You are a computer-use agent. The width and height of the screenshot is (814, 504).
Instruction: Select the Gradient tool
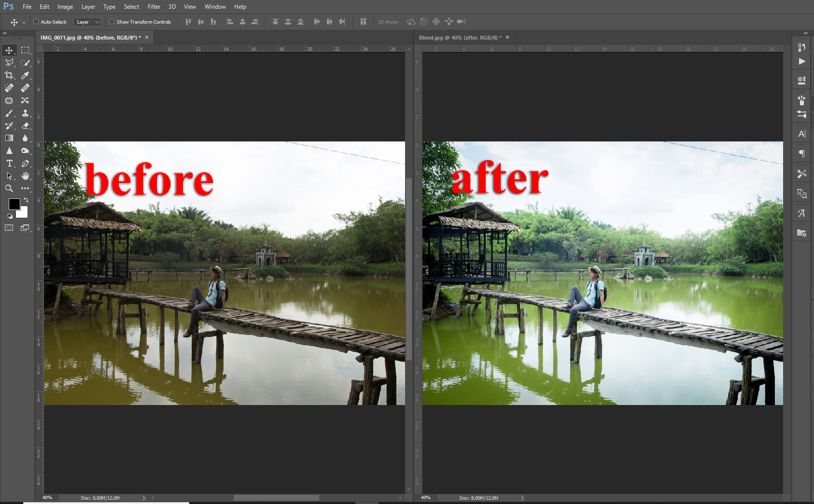coord(9,138)
